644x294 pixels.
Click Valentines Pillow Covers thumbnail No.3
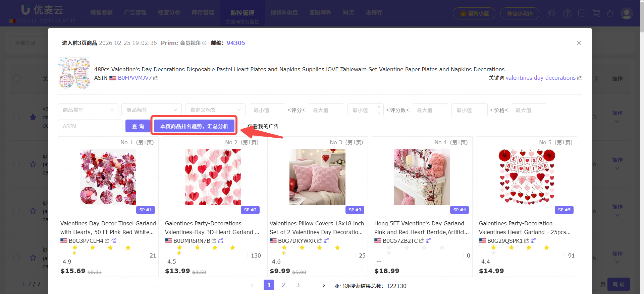(x=317, y=177)
